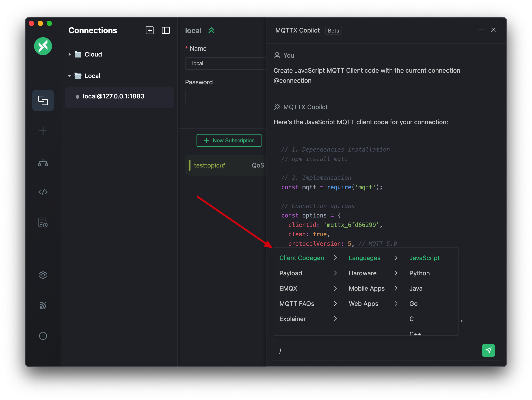Open the Script code brackets icon
Viewport: 532px width, 400px height.
[x=43, y=192]
